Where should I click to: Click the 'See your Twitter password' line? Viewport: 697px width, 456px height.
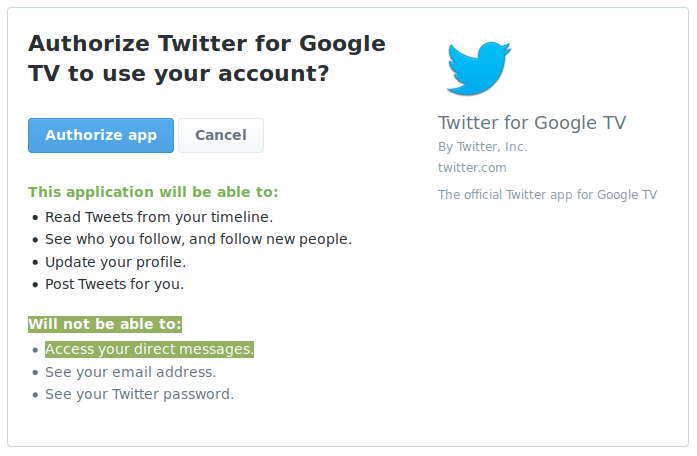tap(139, 394)
